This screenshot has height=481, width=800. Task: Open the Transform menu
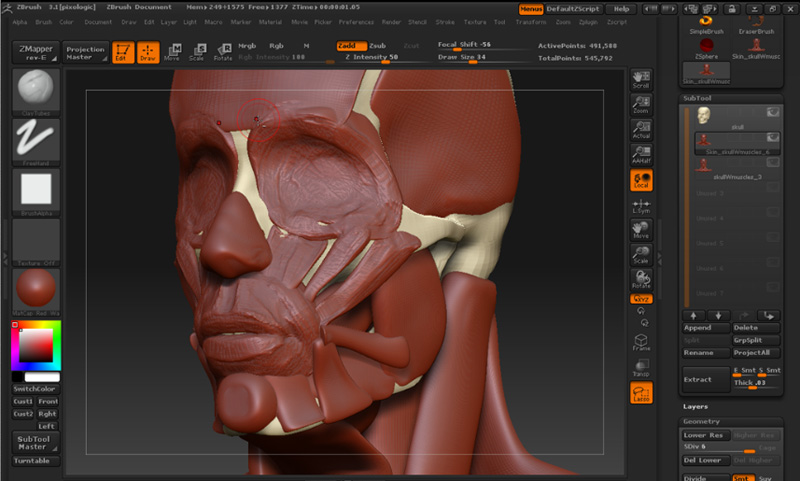531,22
